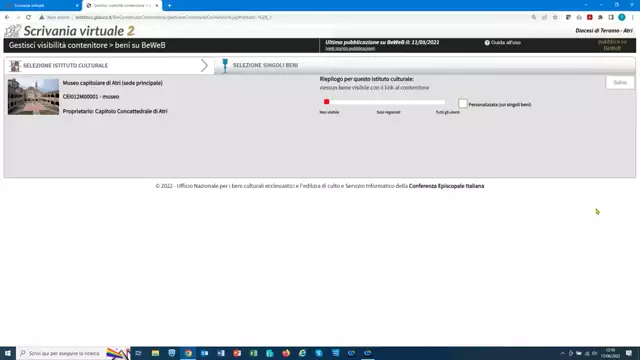Click the 'Non visibile' slider label

pos(329,112)
